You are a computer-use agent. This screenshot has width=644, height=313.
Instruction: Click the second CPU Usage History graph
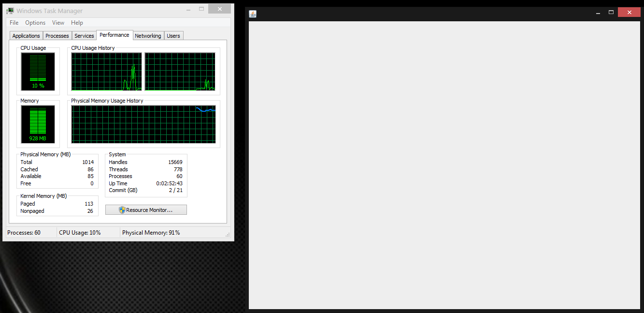click(x=180, y=72)
